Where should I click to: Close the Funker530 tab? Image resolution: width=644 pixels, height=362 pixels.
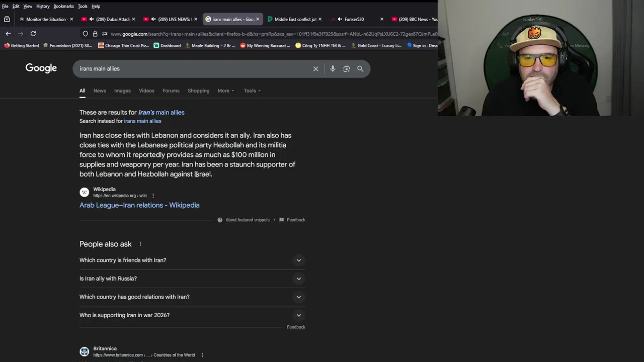click(381, 19)
